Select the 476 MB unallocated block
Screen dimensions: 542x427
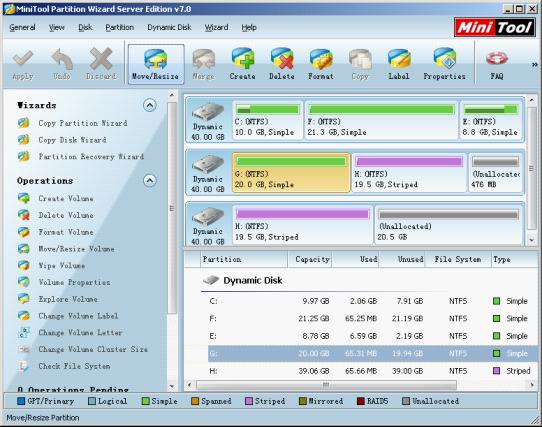click(495, 173)
